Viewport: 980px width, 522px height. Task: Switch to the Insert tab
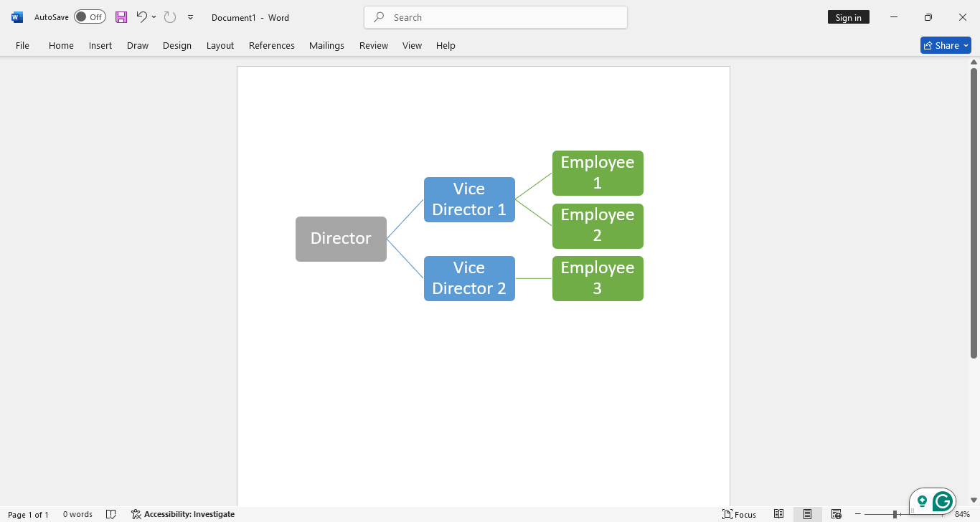point(100,45)
